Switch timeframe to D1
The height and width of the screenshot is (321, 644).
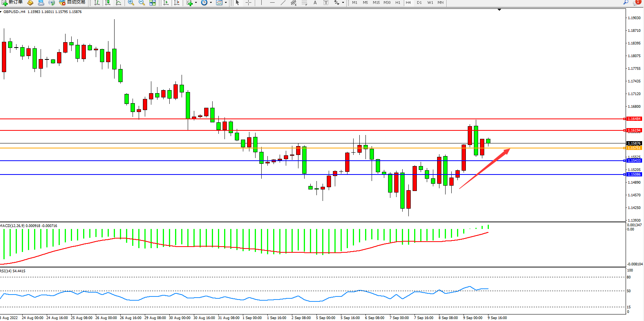point(419,3)
